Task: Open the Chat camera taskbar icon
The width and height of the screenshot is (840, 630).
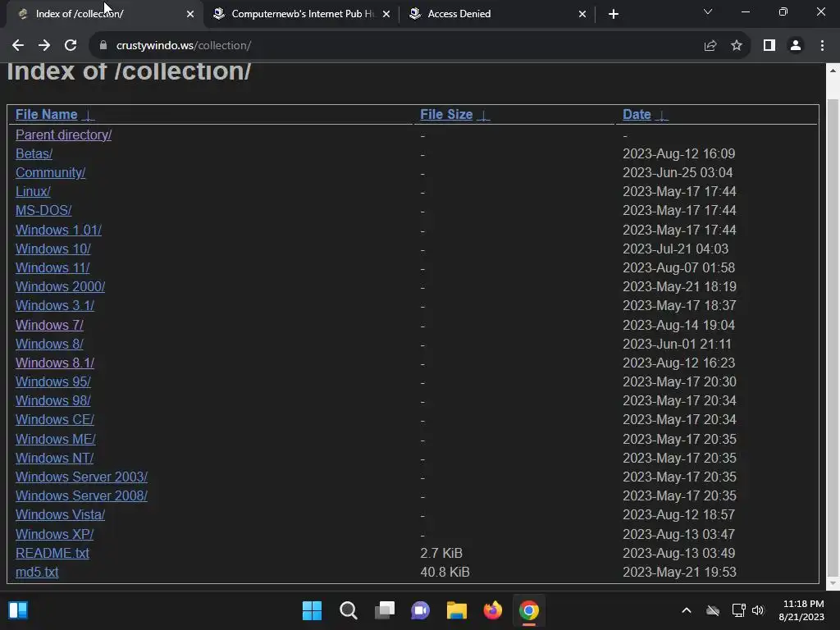Action: click(x=421, y=610)
